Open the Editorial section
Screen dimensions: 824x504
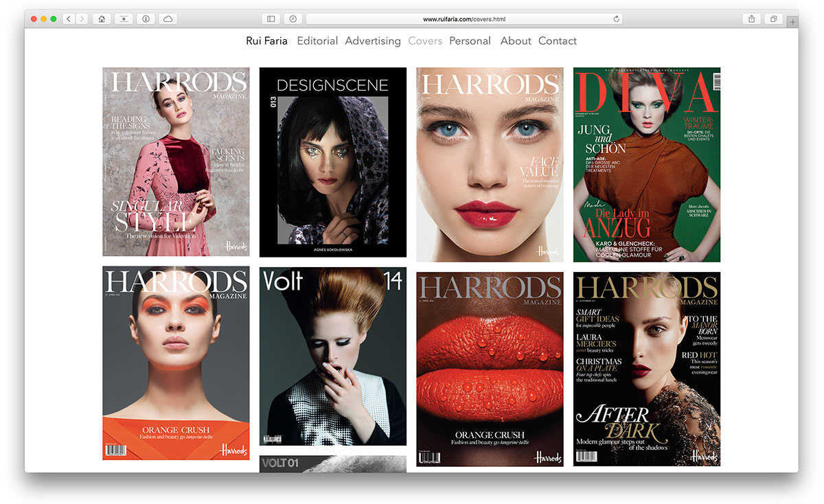317,41
